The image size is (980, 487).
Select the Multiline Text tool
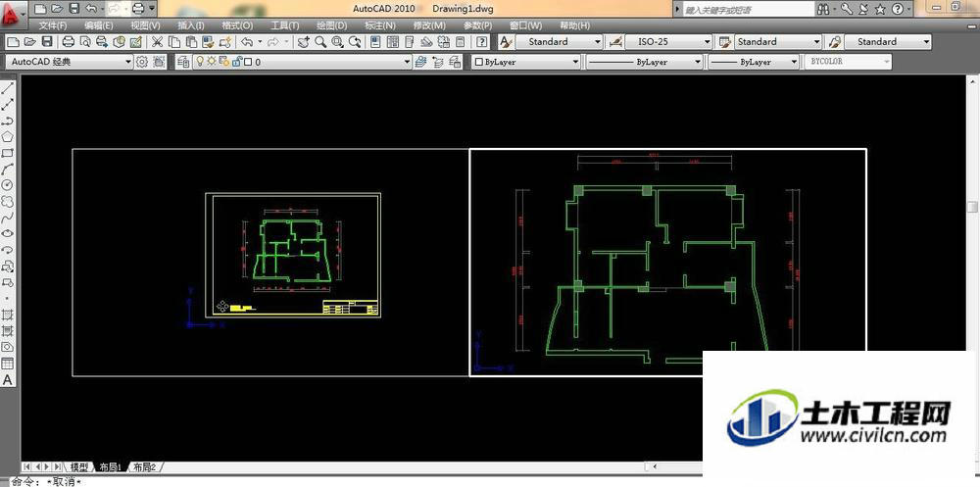[x=8, y=380]
